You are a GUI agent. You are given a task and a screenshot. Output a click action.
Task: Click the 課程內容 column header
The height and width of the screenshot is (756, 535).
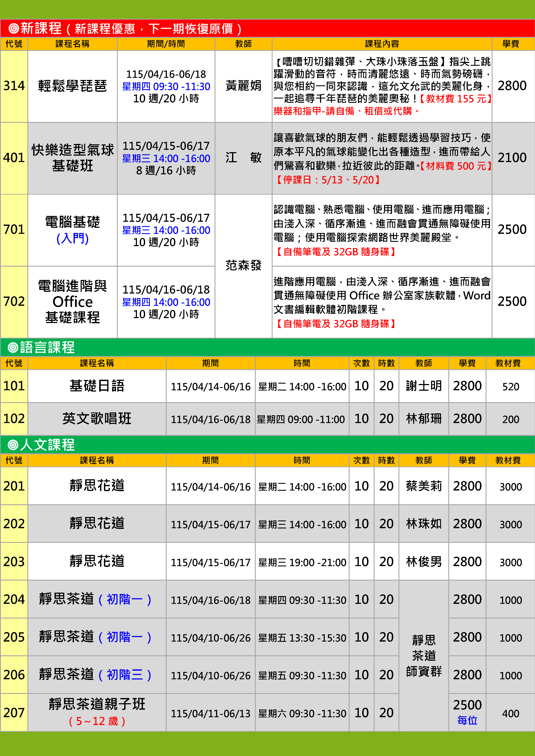(x=382, y=44)
